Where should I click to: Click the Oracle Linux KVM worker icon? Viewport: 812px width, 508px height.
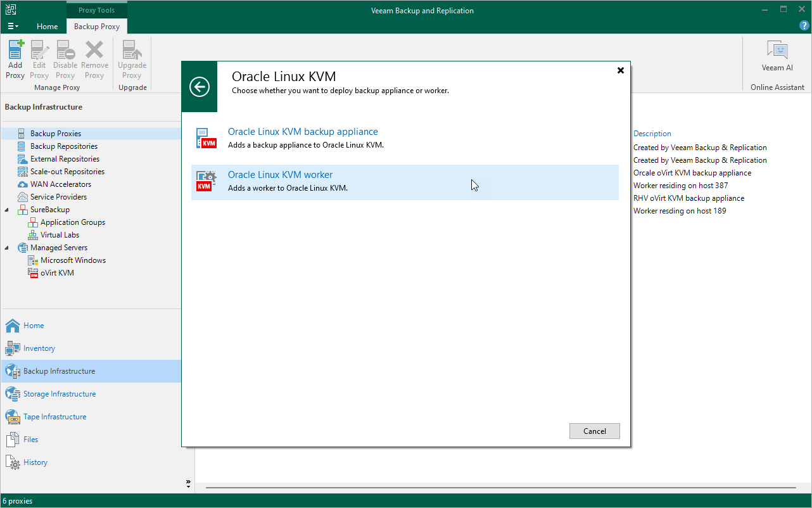point(206,181)
